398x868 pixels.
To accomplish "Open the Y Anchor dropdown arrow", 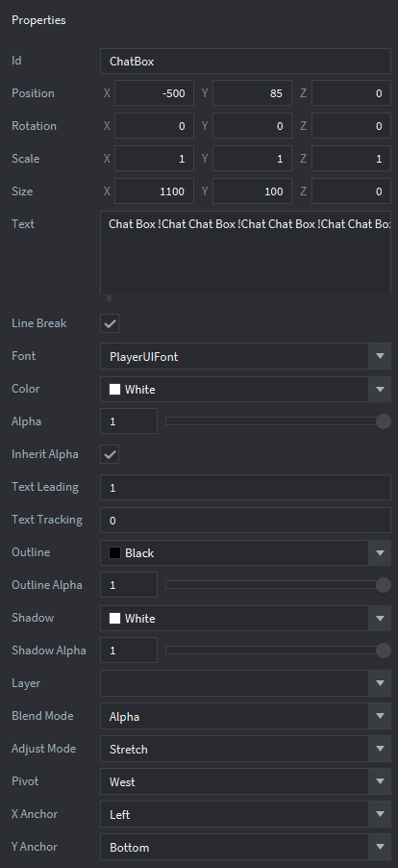I will tap(380, 847).
